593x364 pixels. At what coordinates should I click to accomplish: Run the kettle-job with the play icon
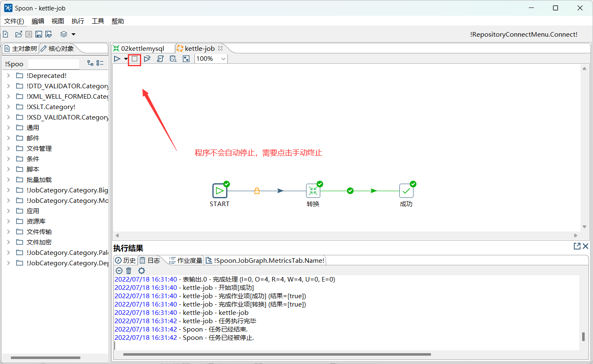[117, 59]
